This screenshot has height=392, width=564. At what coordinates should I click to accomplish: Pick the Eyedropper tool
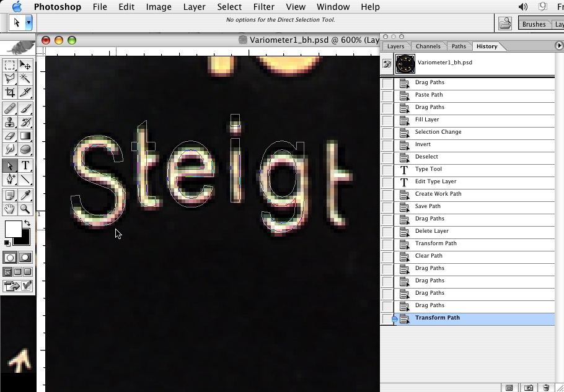pos(25,195)
